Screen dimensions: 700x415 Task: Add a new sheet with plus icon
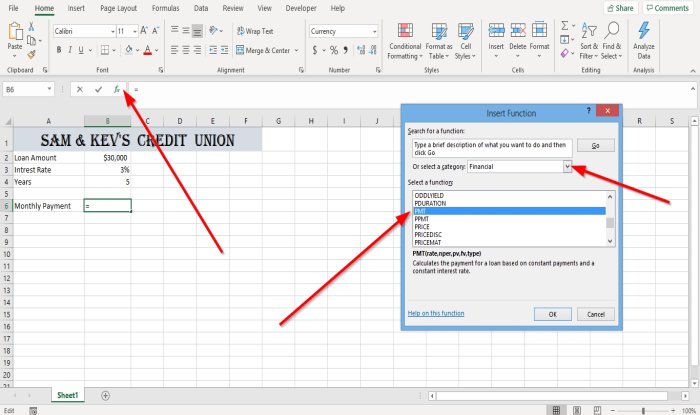click(105, 395)
